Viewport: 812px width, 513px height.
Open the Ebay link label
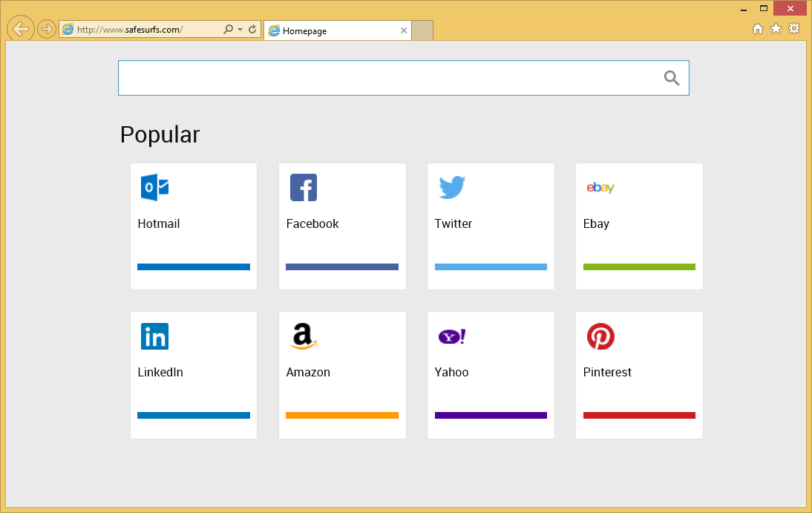pos(596,224)
